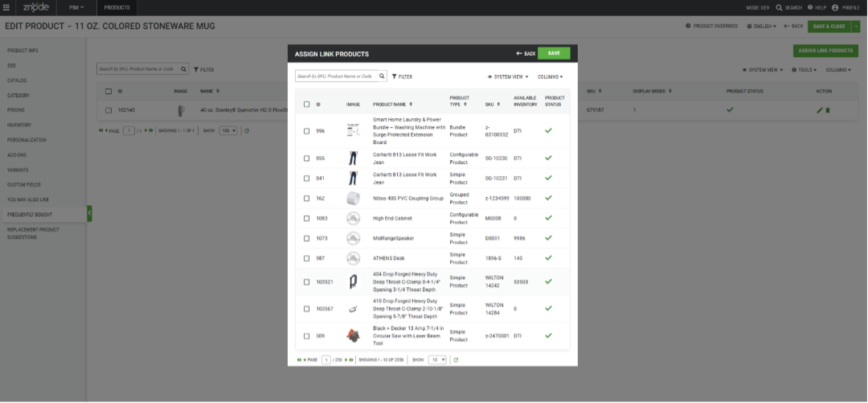Check the box for product 996
This screenshot has width=868, height=403.
pos(307,131)
